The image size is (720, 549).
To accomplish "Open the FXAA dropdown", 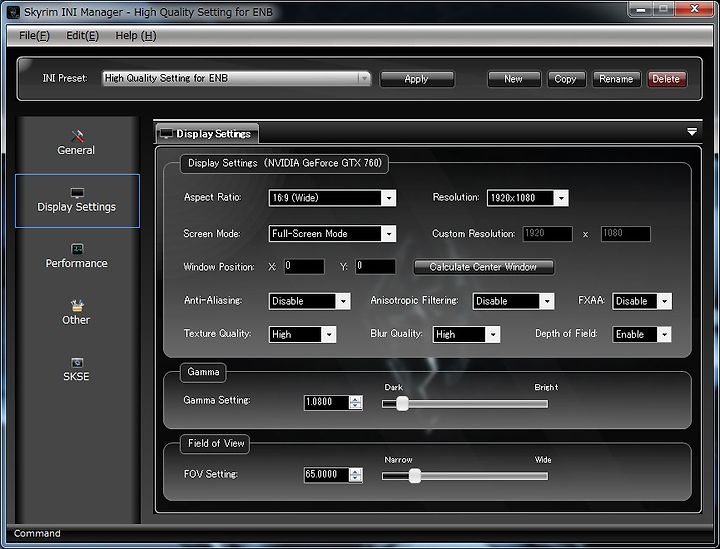I will [641, 301].
